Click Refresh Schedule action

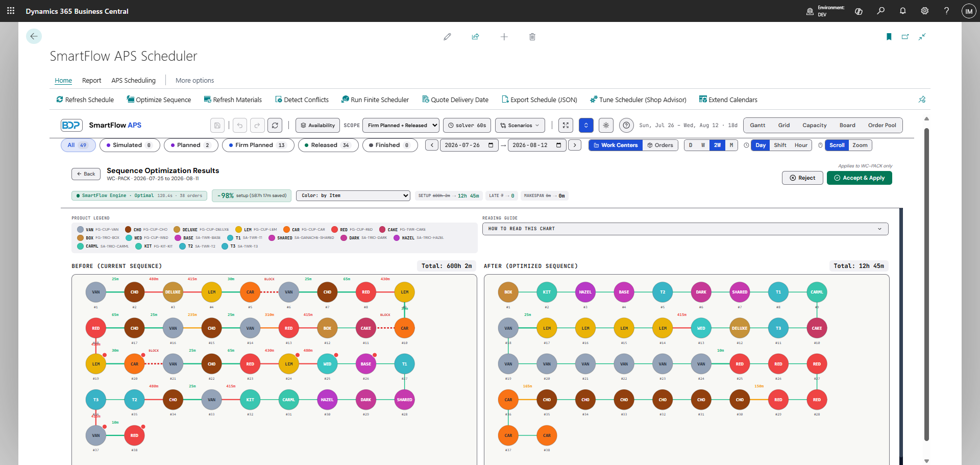pos(85,100)
